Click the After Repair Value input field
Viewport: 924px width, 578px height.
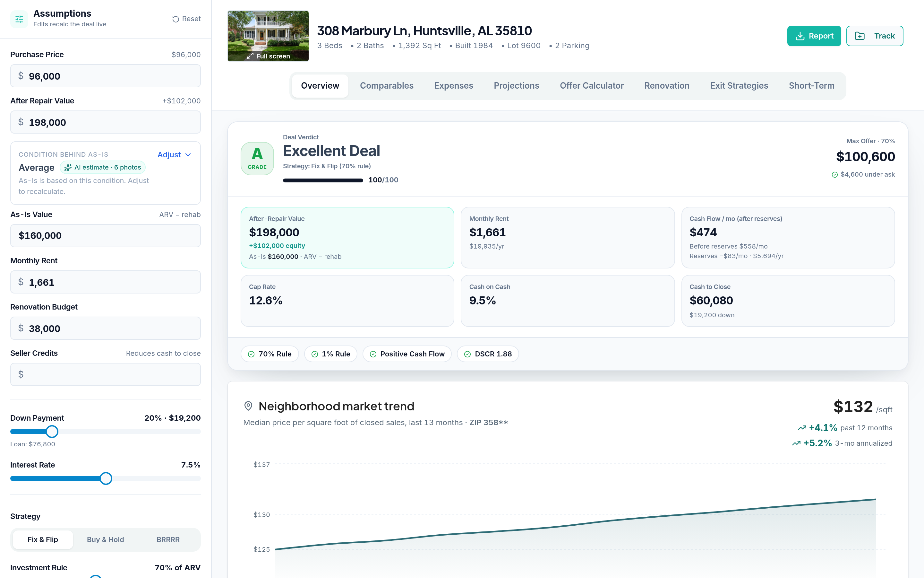(105, 122)
